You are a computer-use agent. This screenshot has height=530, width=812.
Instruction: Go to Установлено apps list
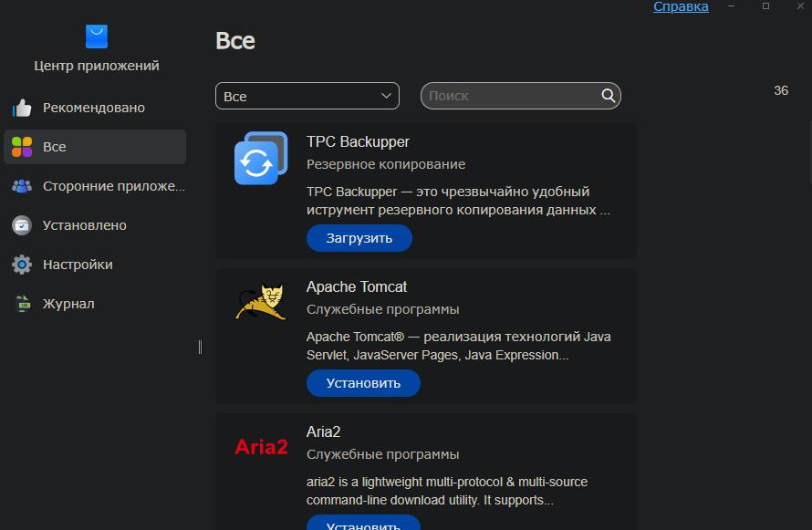click(x=95, y=225)
